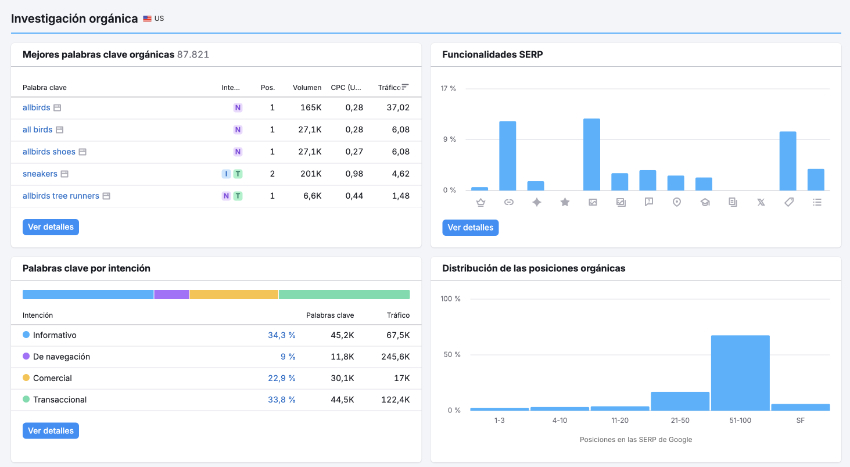Screen dimensions: 850x467
Task: Click the Pos. column header
Action: [x=267, y=88]
